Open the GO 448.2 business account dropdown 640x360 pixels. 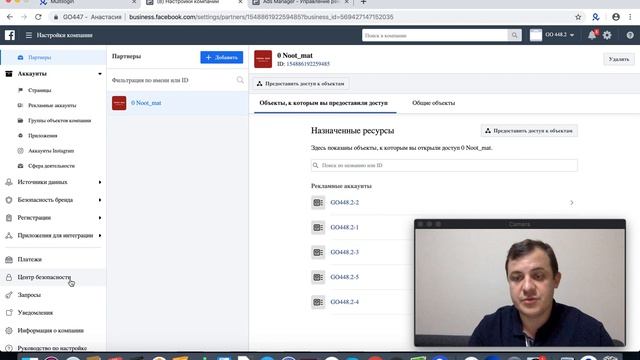552,35
